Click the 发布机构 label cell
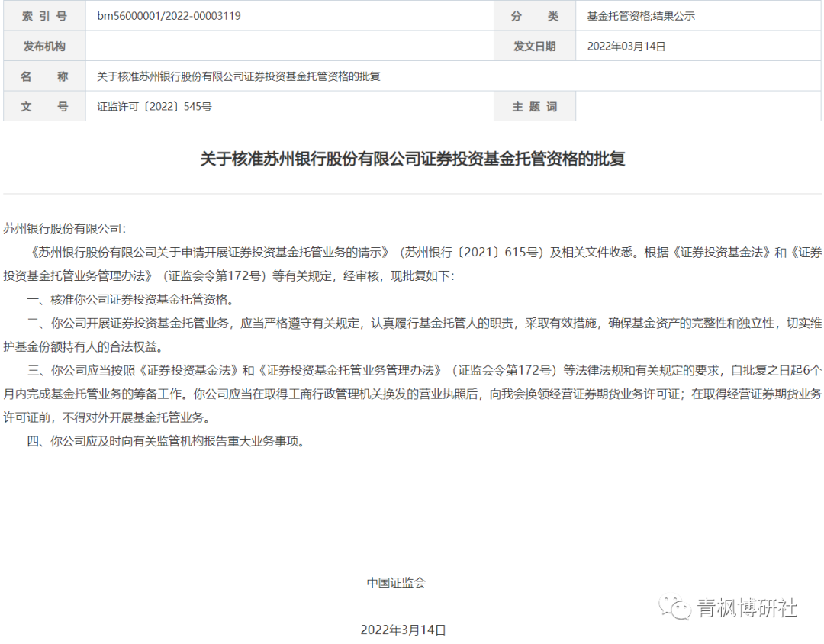824x644 pixels. point(44,46)
